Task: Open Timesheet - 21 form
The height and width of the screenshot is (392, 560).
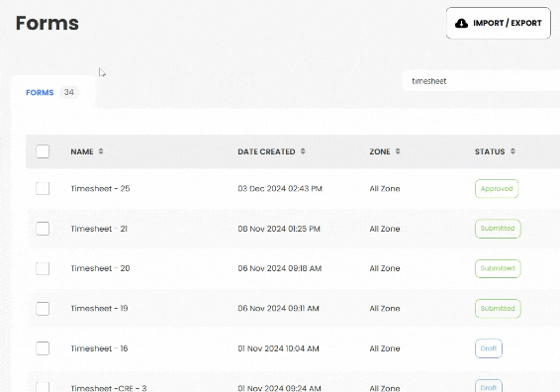Action: tap(99, 229)
